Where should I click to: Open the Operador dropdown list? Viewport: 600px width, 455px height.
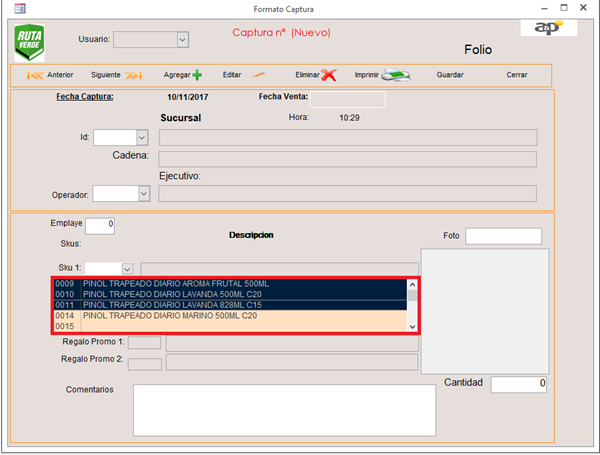143,194
